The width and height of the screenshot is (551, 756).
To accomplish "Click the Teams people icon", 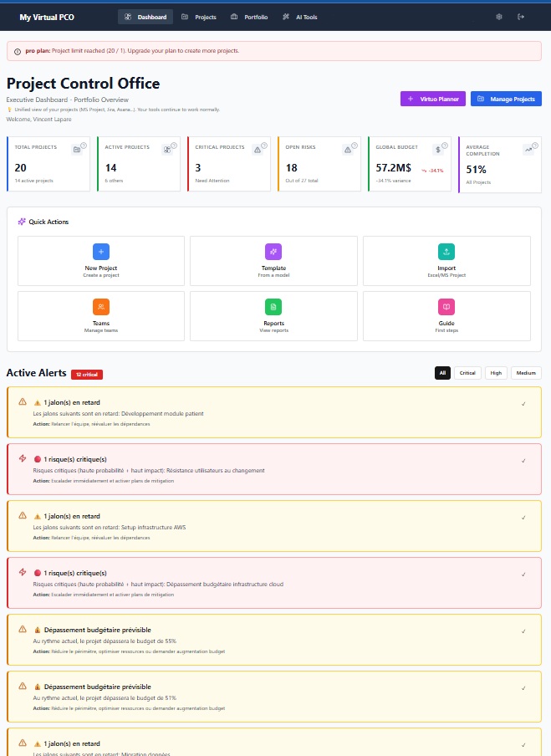I will click(x=100, y=307).
